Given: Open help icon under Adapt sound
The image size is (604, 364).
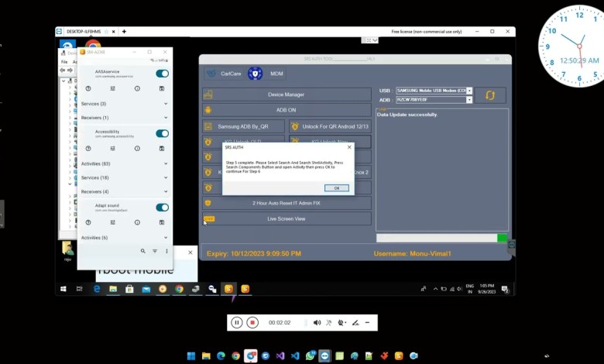Looking at the screenshot, I should pyautogui.click(x=88, y=222).
